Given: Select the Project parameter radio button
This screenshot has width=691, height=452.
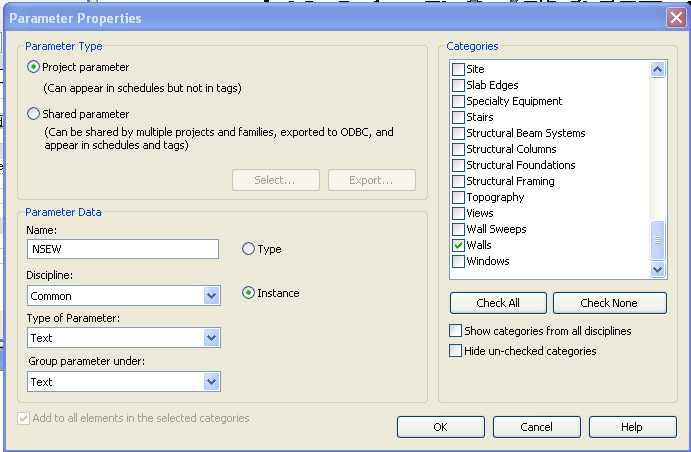Looking at the screenshot, I should 35,67.
